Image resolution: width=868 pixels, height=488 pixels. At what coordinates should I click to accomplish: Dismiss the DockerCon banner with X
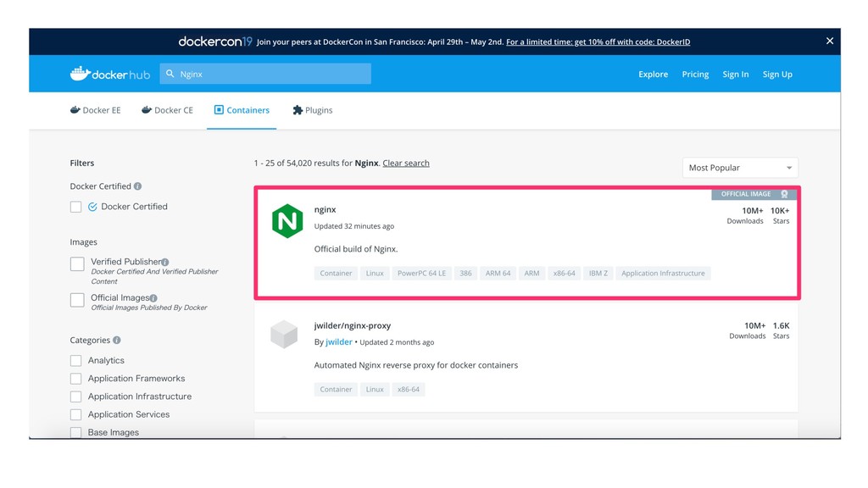pyautogui.click(x=829, y=41)
